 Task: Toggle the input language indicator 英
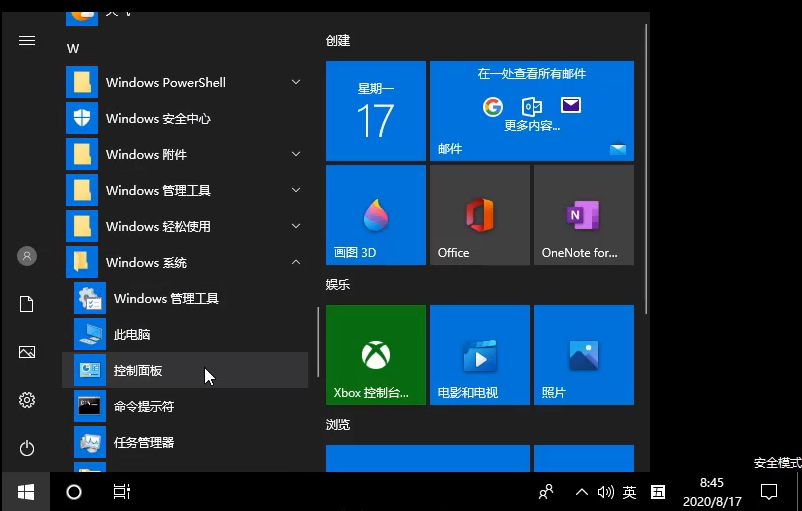click(629, 492)
